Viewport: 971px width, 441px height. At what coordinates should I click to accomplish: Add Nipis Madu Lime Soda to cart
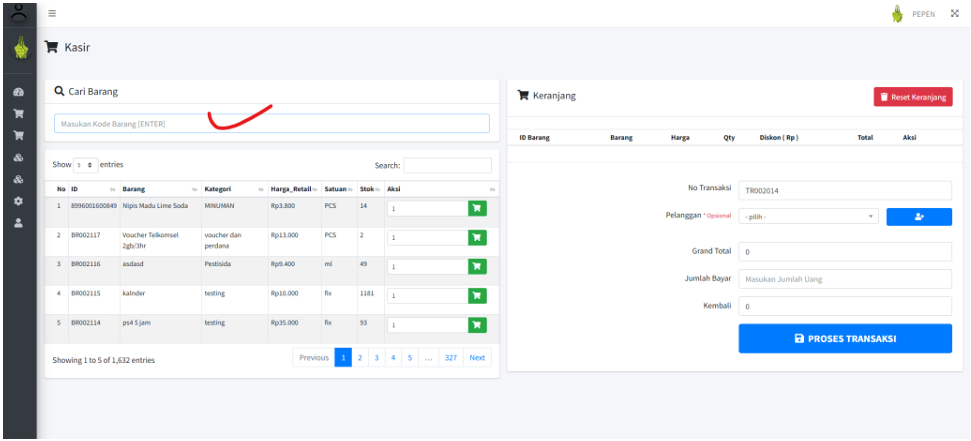(477, 209)
